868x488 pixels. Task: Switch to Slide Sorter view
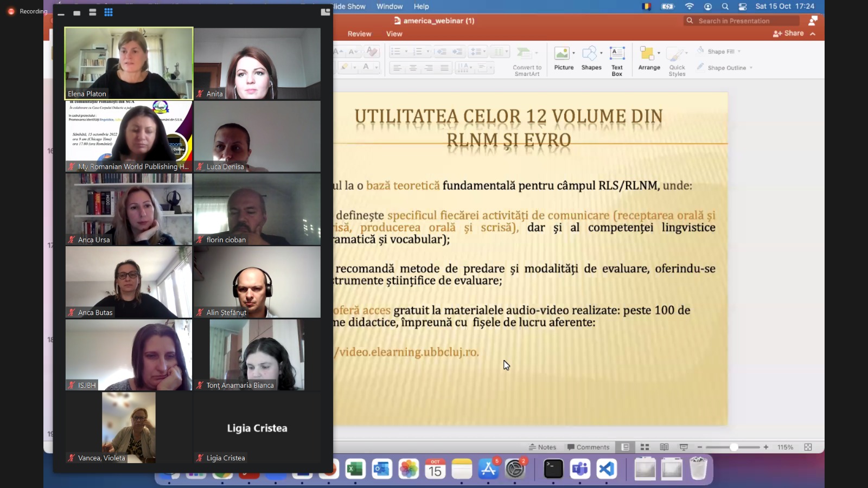coord(644,447)
